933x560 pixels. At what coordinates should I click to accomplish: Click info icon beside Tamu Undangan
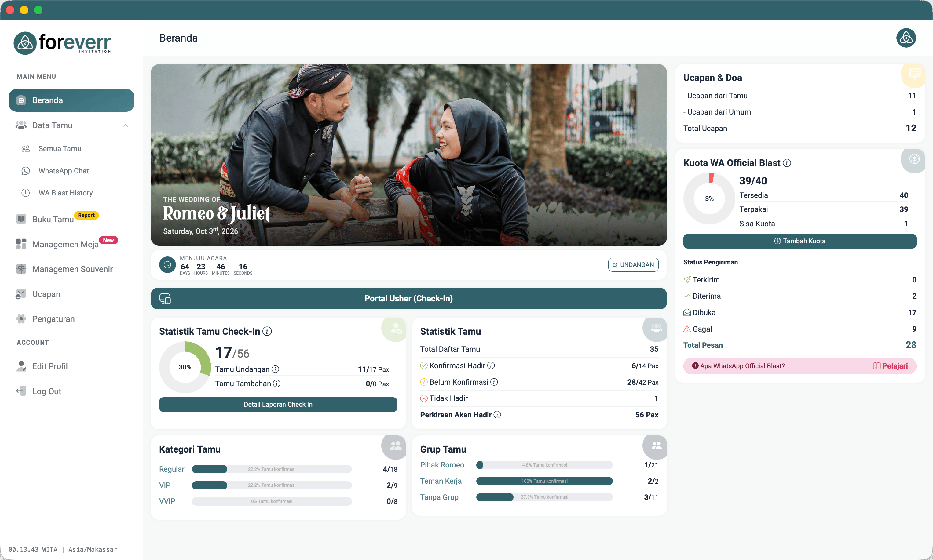click(x=276, y=369)
